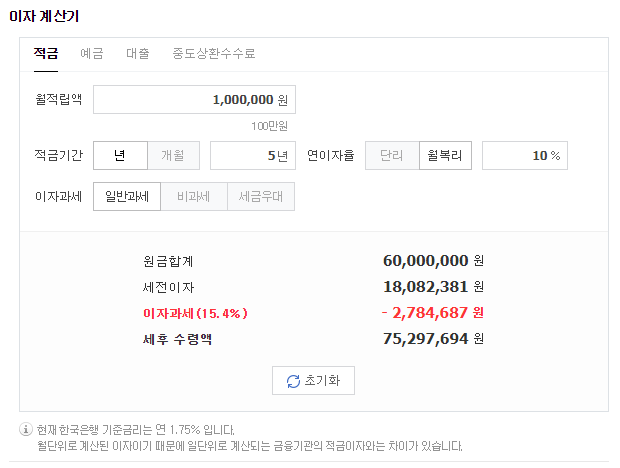Image resolution: width=620 pixels, height=468 pixels.
Task: Click the red tax amount - 2,784,687 원
Action: coord(433,313)
